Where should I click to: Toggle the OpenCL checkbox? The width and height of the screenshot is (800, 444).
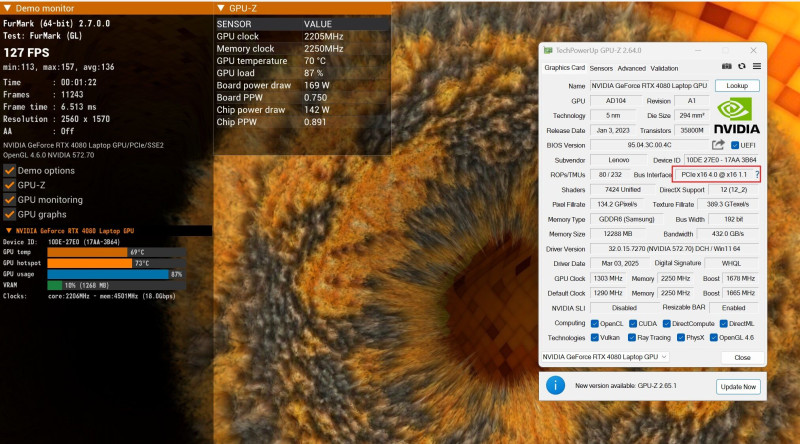coord(594,324)
